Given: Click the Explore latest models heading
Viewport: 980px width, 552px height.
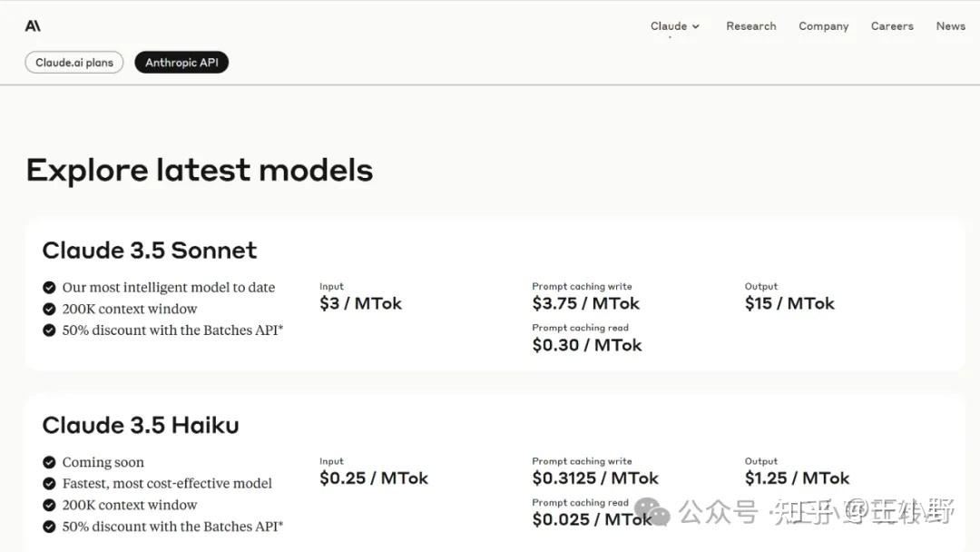Looking at the screenshot, I should (x=200, y=170).
